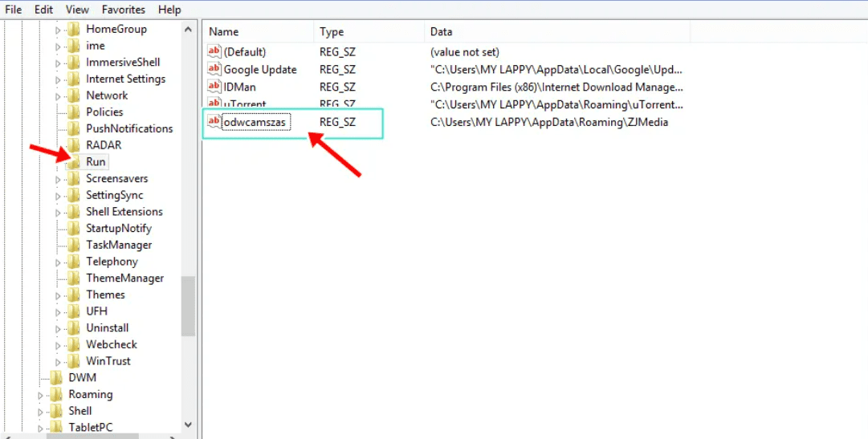Open the File menu
The height and width of the screenshot is (439, 868).
14,10
